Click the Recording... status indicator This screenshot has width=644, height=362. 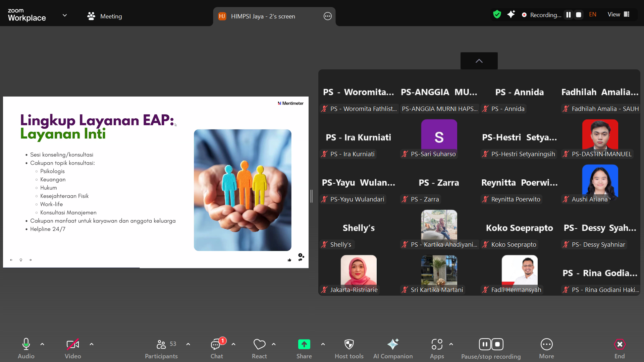541,15
